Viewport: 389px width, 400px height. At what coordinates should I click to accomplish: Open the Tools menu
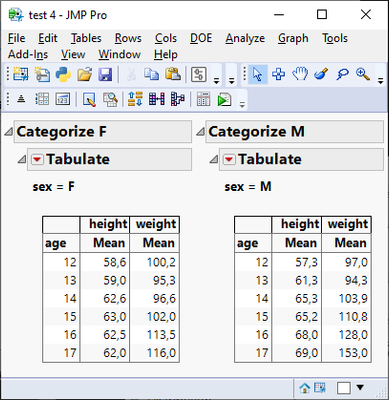point(335,38)
